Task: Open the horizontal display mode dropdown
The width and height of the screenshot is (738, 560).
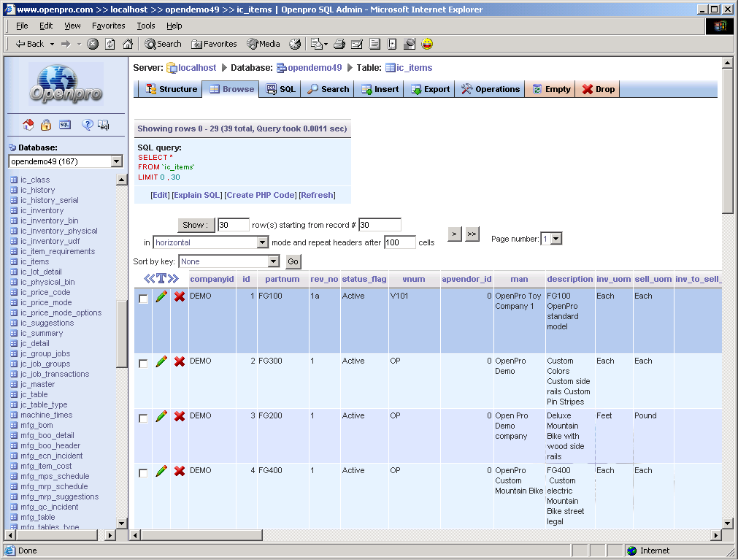Action: 264,242
